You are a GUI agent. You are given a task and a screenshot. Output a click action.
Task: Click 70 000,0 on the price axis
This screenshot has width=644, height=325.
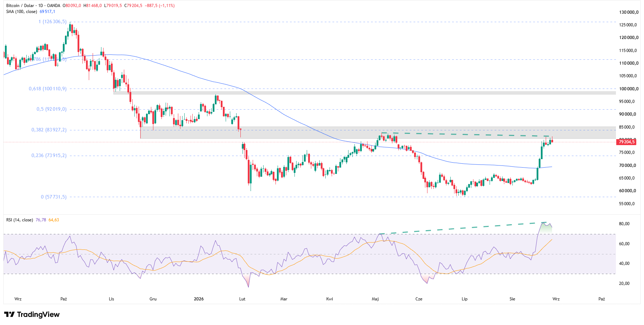click(x=628, y=165)
